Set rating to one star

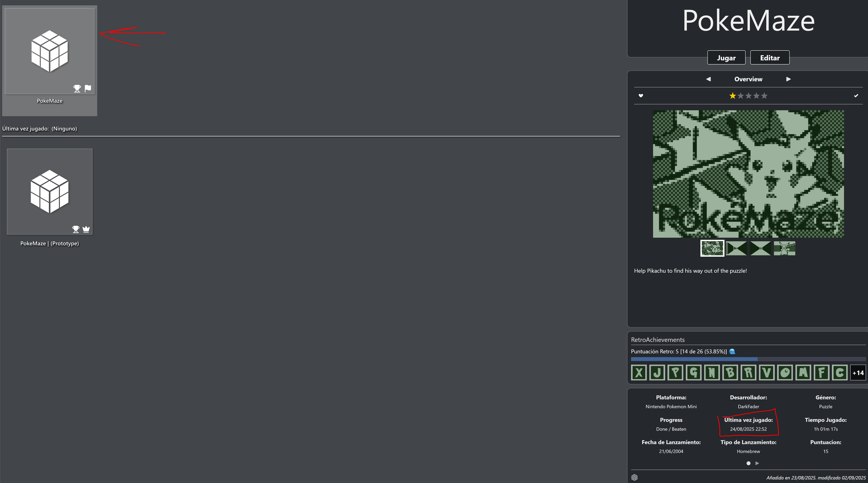pyautogui.click(x=733, y=96)
